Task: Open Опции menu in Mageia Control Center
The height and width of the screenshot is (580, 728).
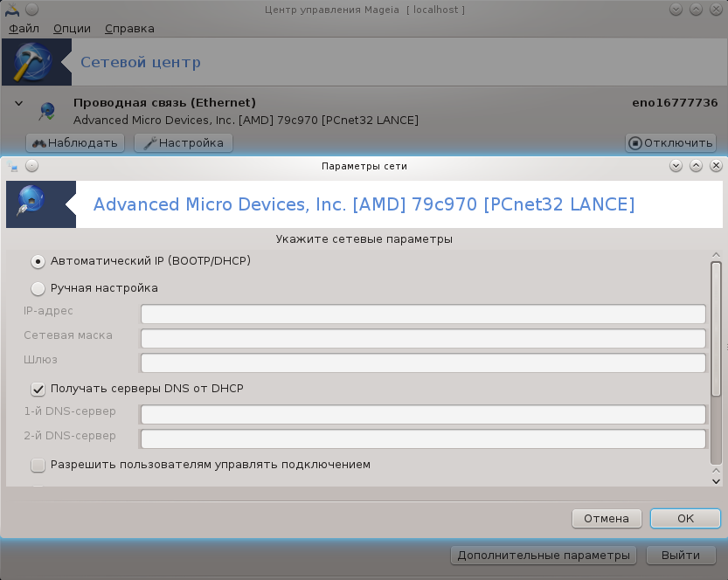Action: tap(72, 29)
